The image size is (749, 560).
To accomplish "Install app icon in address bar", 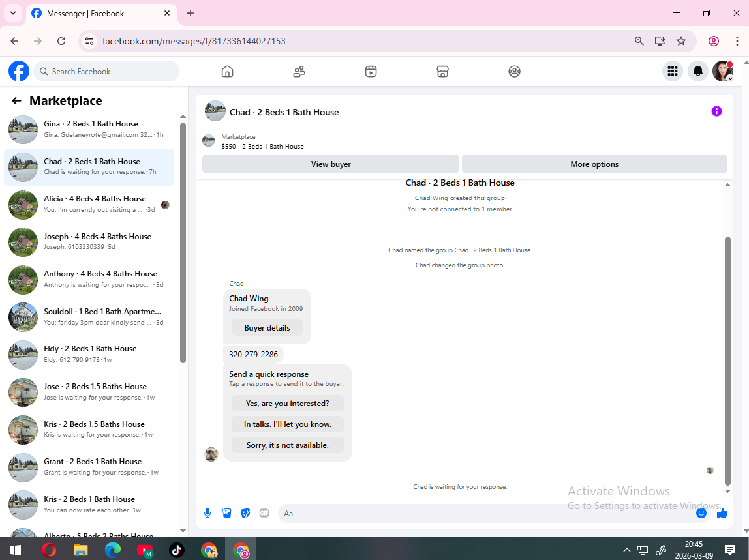I will click(x=660, y=41).
